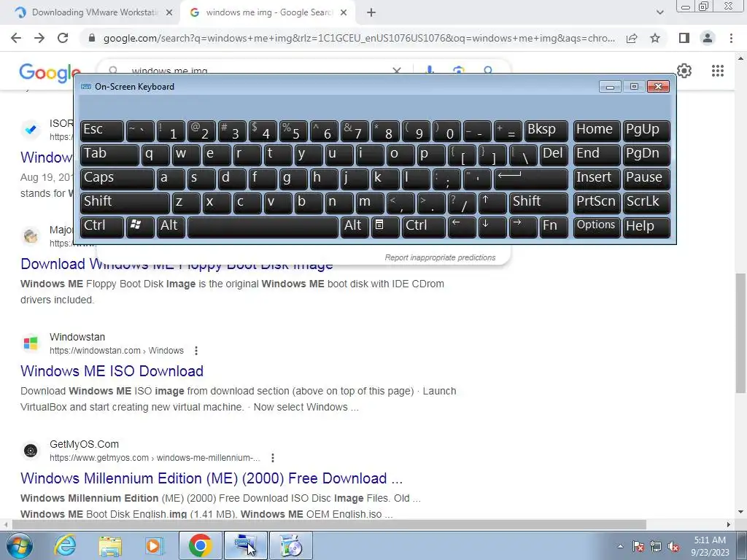
Task: Hit the Enter arrow key on On-Screen Keyboard
Action: (x=531, y=178)
